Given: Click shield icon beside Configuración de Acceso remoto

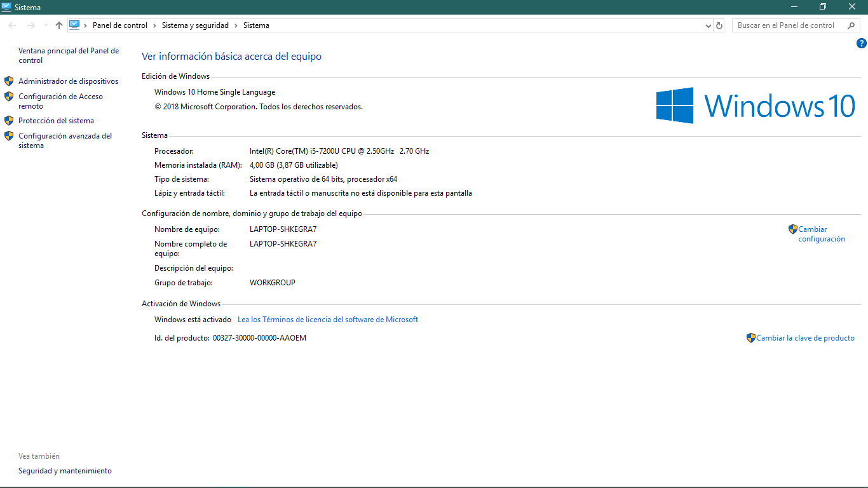Looking at the screenshot, I should point(9,97).
